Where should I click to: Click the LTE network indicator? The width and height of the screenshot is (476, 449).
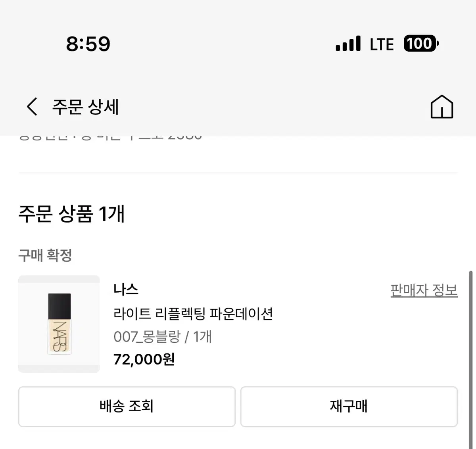point(381,44)
